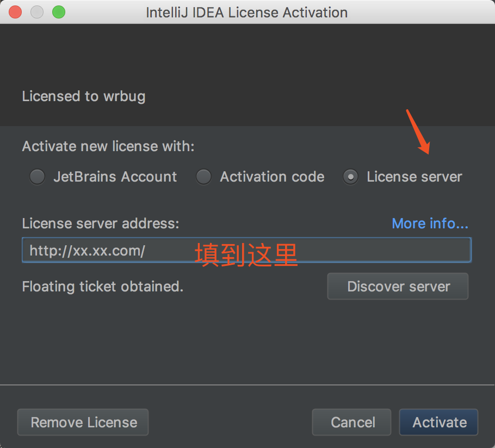This screenshot has width=495, height=448.
Task: Click the 'Licensed to wrbug' text
Action: click(x=84, y=96)
